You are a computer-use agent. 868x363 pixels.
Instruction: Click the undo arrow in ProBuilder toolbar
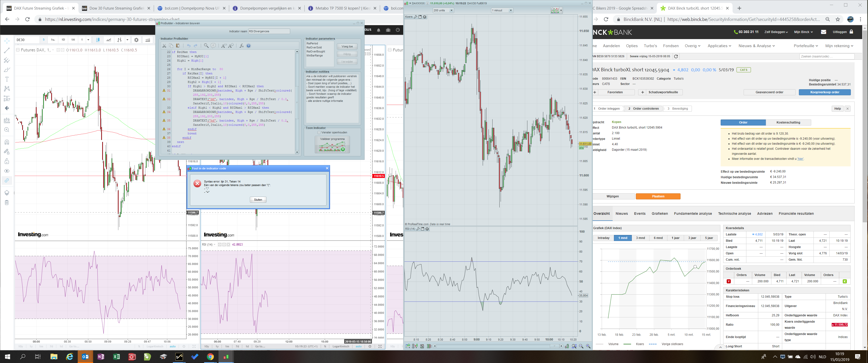click(189, 46)
